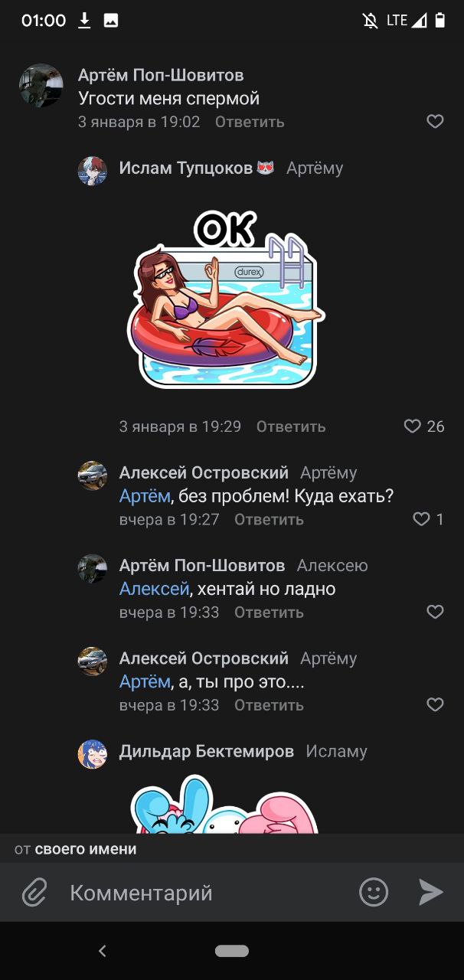Like the 'хентай но ладно' comment heart
This screenshot has height=980, width=464.
[x=435, y=612]
